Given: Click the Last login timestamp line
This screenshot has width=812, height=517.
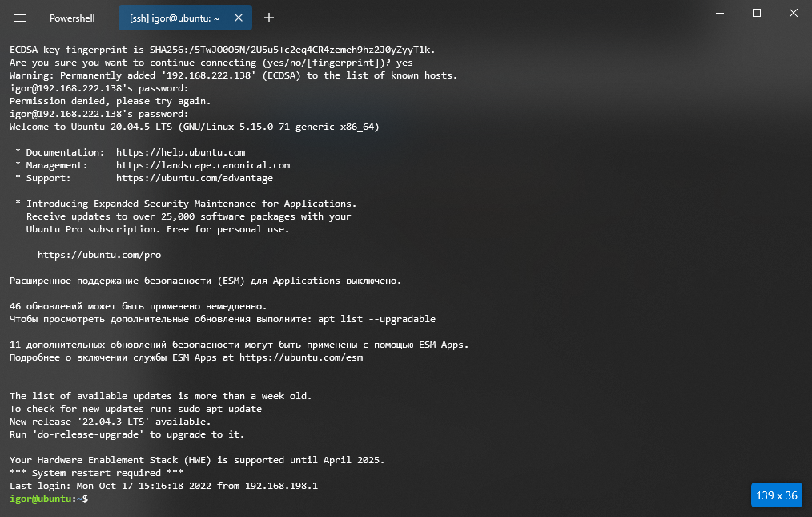Looking at the screenshot, I should click(x=160, y=485).
